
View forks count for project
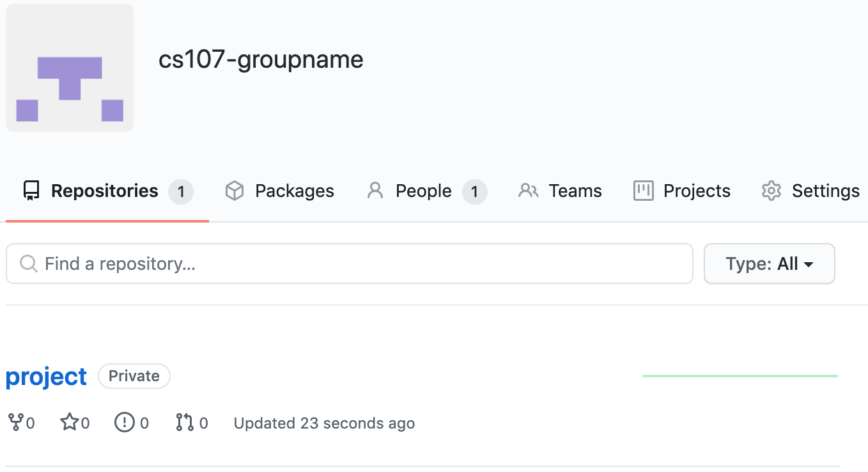pos(21,423)
